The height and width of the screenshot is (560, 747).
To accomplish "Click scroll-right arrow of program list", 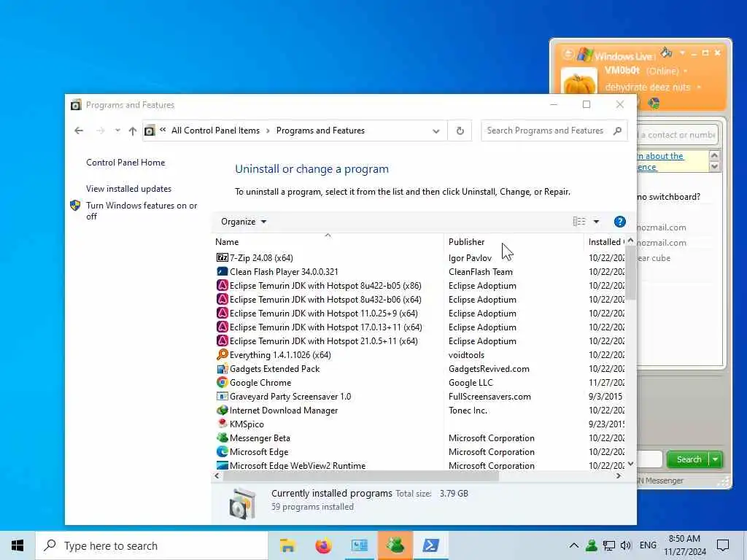I will coord(619,475).
